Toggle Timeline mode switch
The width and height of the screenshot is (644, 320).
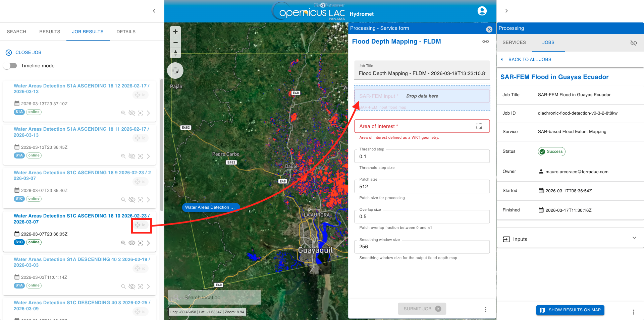(11, 66)
